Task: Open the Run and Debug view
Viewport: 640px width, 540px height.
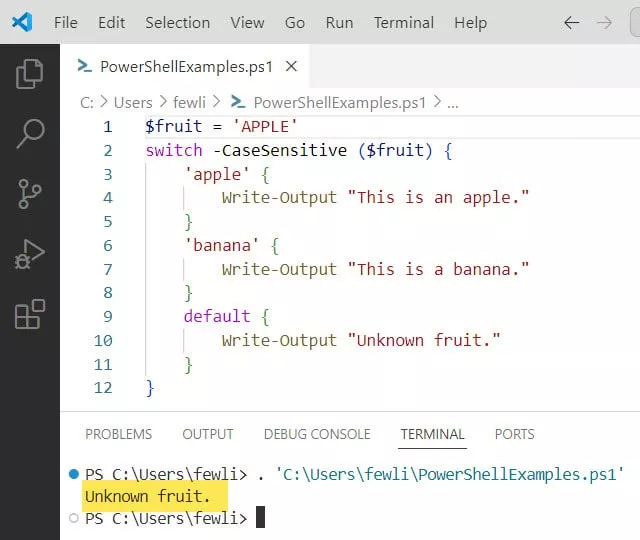Action: (x=30, y=254)
